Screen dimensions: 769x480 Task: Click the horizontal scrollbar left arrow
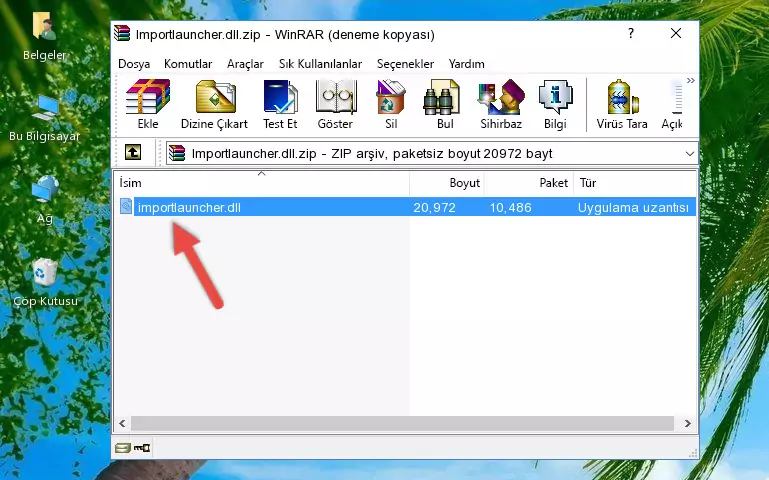122,423
